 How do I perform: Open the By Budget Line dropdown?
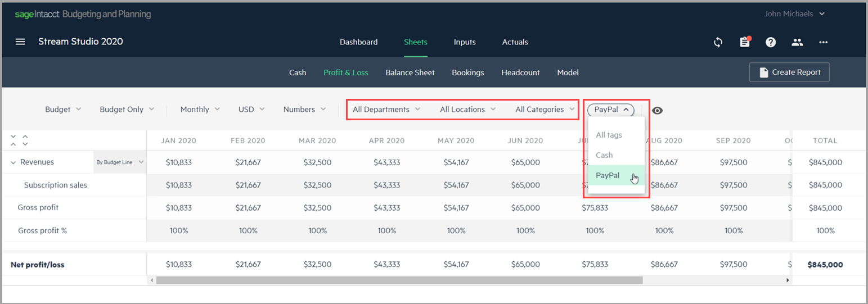(120, 162)
